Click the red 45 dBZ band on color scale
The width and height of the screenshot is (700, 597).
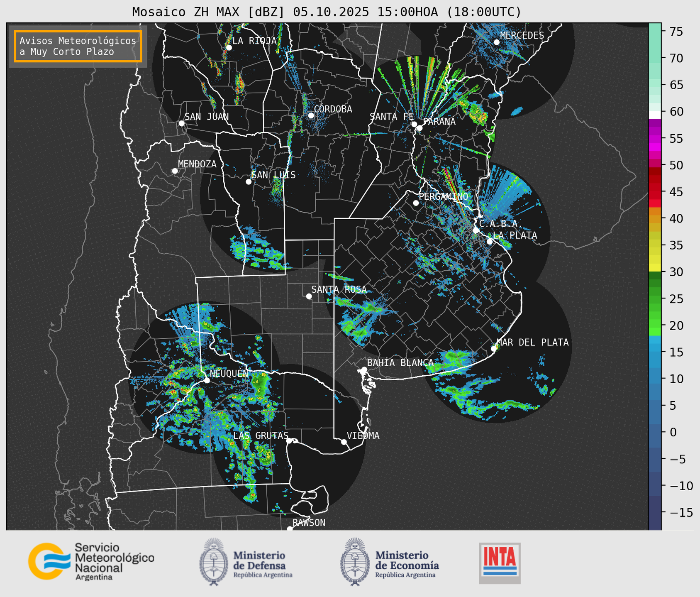pos(655,192)
